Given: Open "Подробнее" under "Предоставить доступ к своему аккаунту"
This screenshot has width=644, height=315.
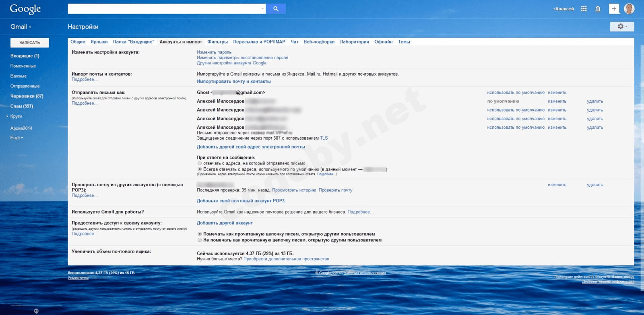Looking at the screenshot, I should [85, 234].
